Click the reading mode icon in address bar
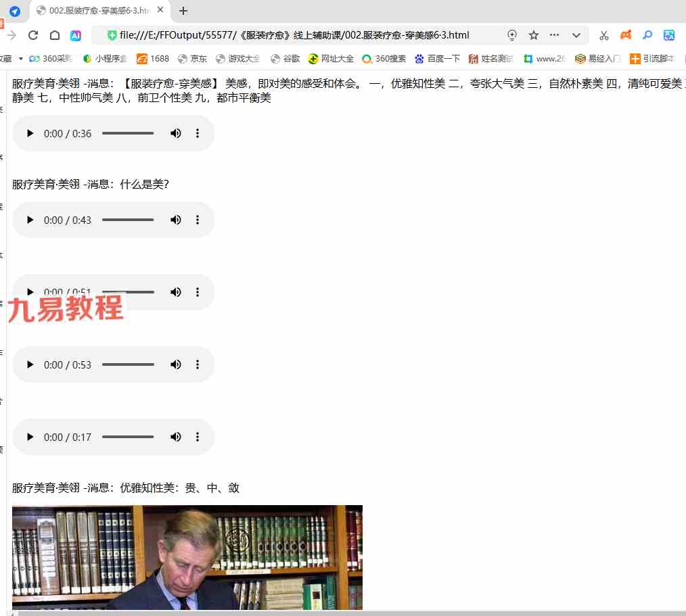 pos(512,35)
